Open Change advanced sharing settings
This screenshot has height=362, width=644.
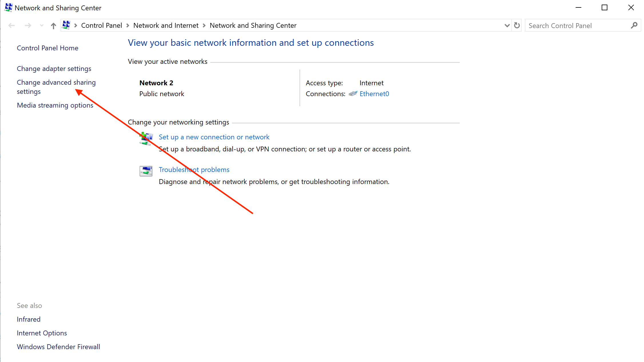click(x=56, y=87)
